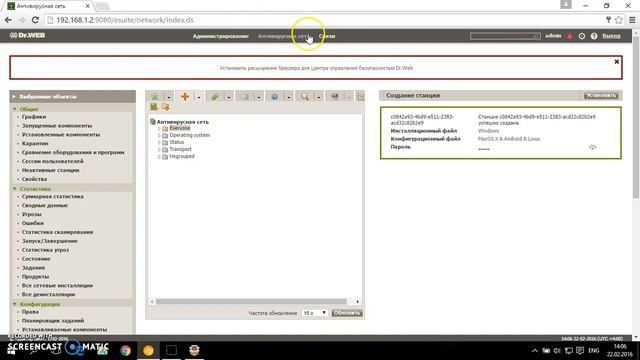Screen dimensions: 640x360
Task: Open Карантин in the sidebar
Action: click(35, 143)
